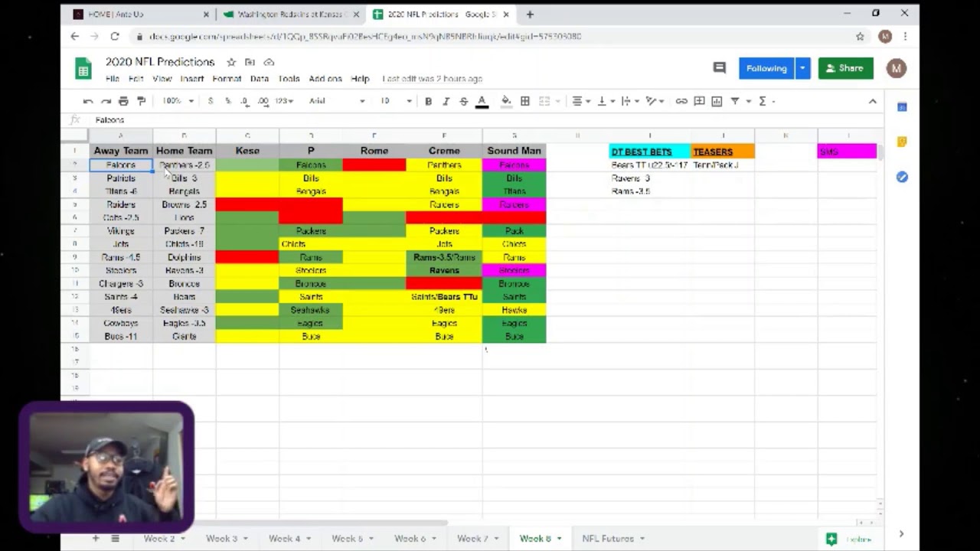Click the green Share button
The height and width of the screenshot is (551, 980).
pyautogui.click(x=845, y=68)
